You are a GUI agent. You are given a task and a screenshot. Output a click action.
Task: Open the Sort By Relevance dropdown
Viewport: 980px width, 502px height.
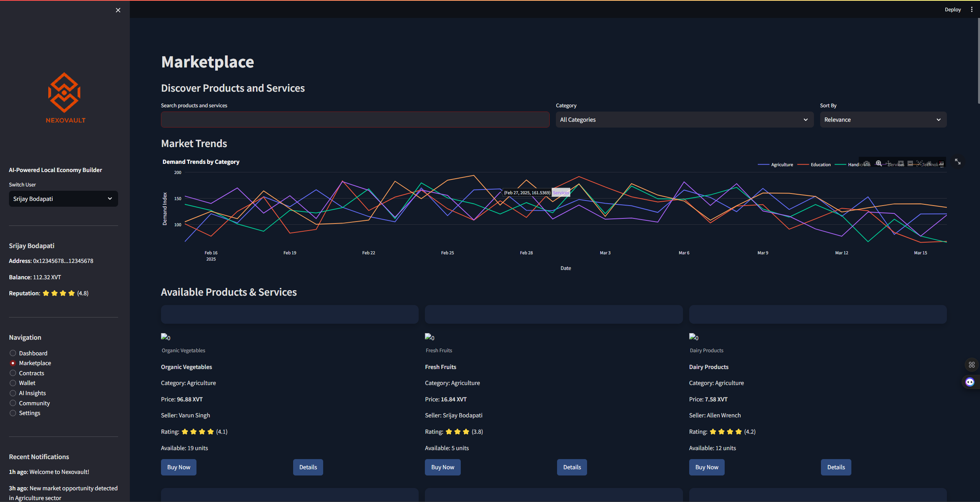[883, 120]
